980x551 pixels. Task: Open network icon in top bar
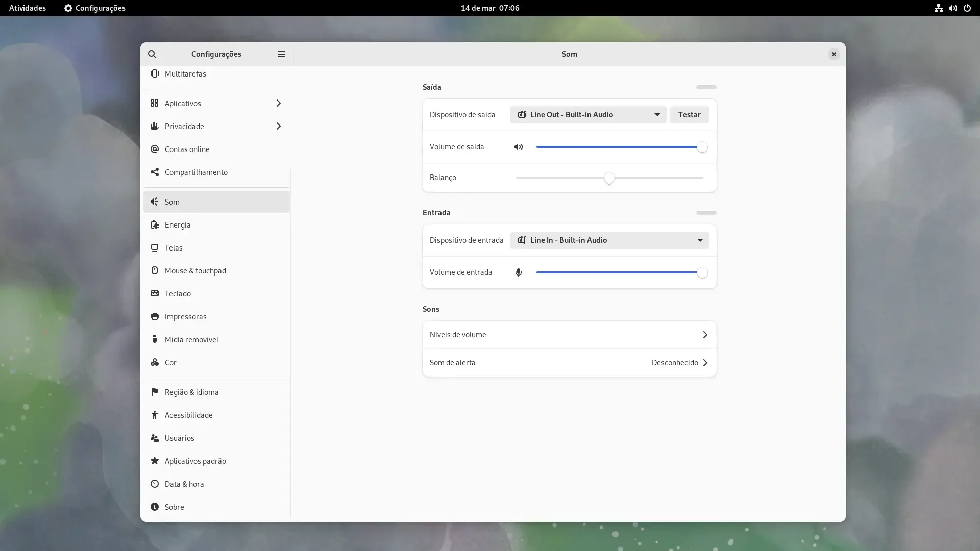coord(938,8)
